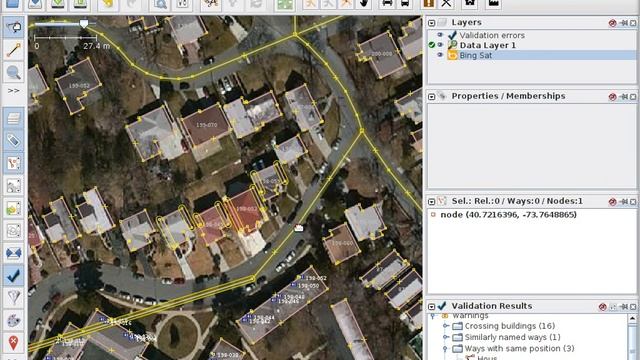640x360 pixels.
Task: Click the crossed tools icon in toolbar
Action: [x=447, y=4]
